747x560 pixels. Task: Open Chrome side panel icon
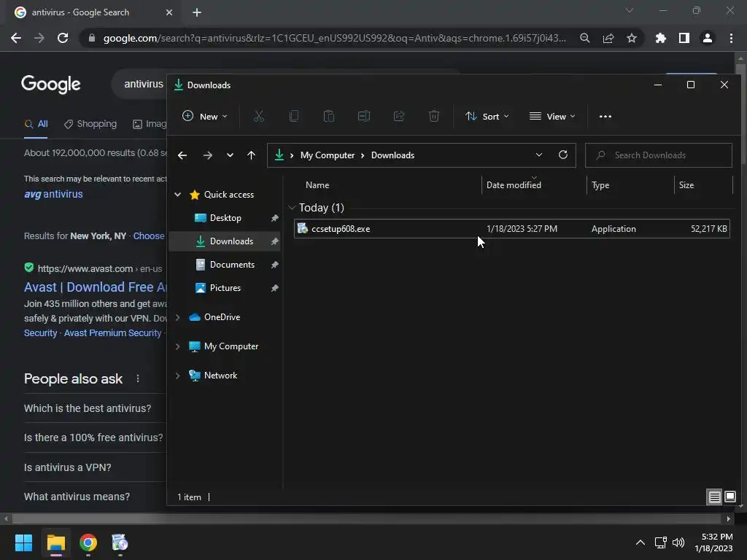(684, 38)
